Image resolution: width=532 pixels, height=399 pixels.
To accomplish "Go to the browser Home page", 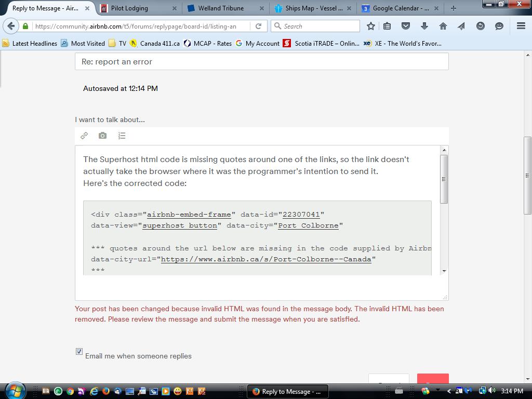I will (442, 25).
